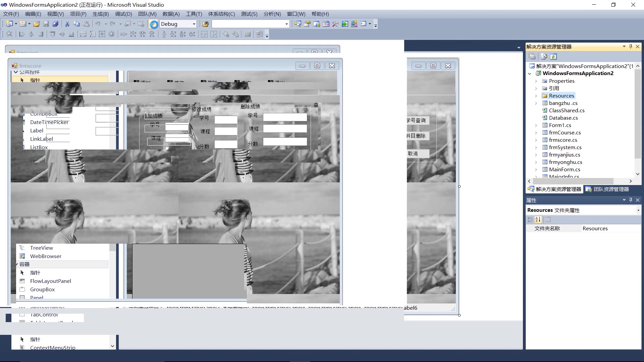Screen dimensions: 644x362
Task: Expand the Properties node in solution tree
Action: (x=536, y=81)
